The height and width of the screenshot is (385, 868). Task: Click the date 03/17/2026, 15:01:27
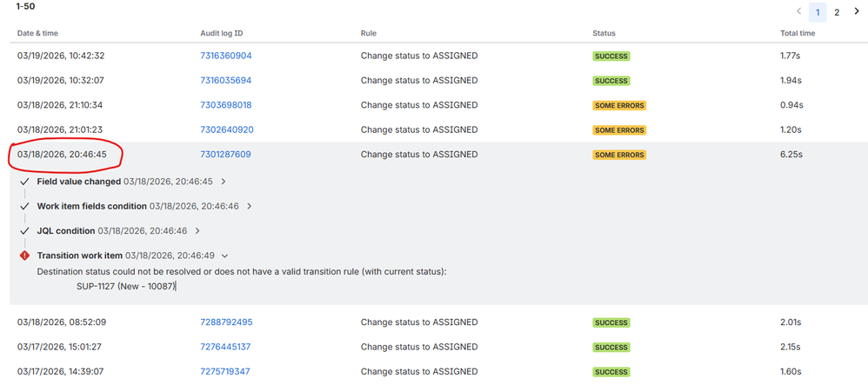[59, 347]
